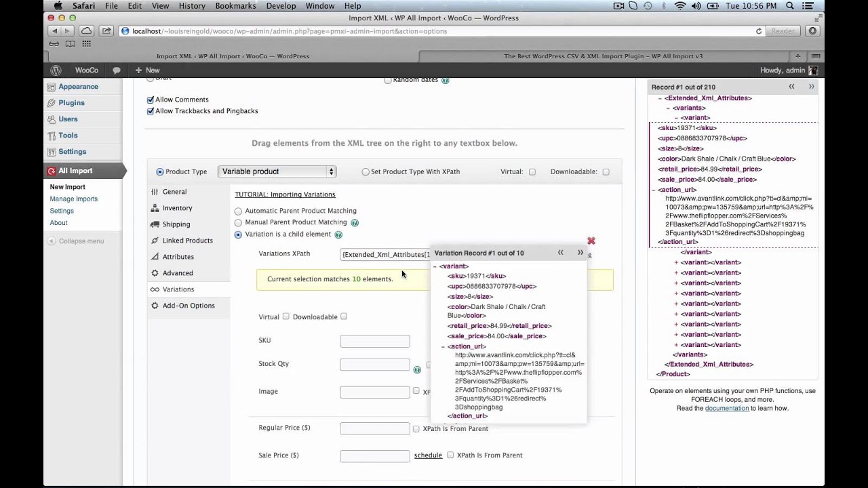Screen dimensions: 868x488
Task: Check Virtual box in variation settings
Action: pyautogui.click(x=286, y=317)
